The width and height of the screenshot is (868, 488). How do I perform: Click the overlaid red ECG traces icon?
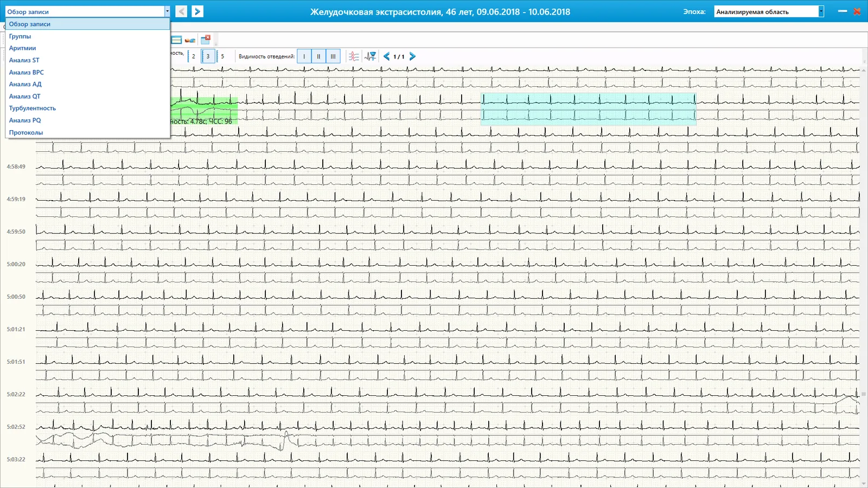(x=354, y=56)
